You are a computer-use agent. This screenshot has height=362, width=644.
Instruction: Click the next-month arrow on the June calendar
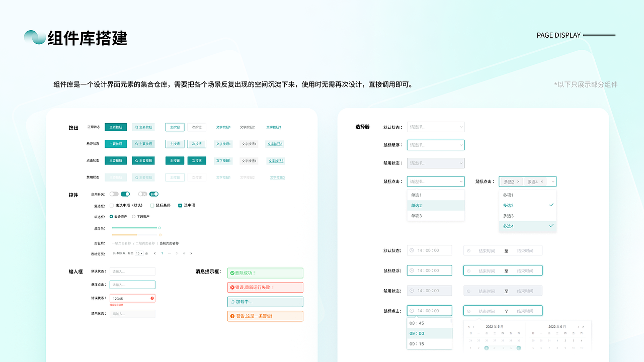(578, 327)
